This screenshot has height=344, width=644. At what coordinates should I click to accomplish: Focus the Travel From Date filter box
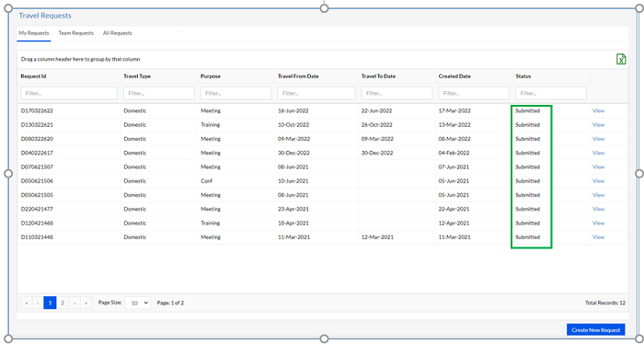(x=316, y=93)
